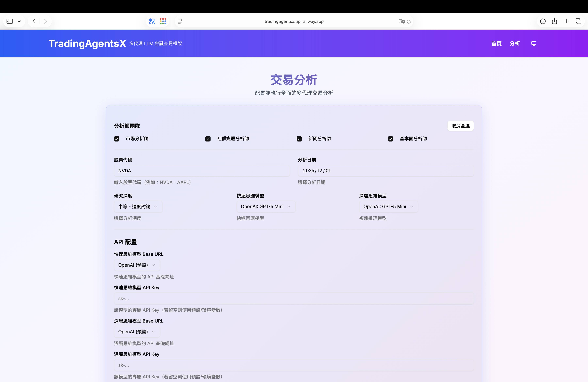Click the share icon in Safari toolbar
Screen dimensions: 588x382
pos(554,21)
